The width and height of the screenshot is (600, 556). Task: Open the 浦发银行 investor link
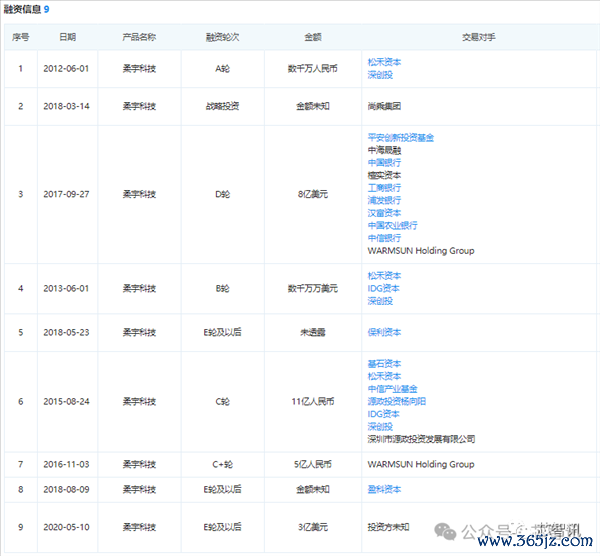coord(384,200)
